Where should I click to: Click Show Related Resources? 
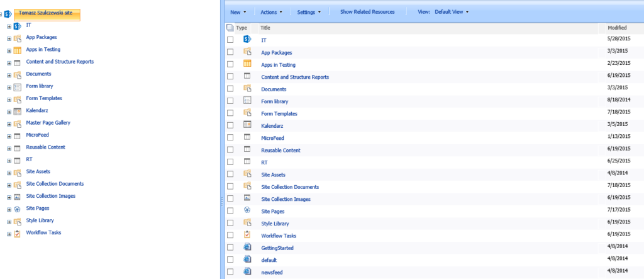(x=367, y=12)
